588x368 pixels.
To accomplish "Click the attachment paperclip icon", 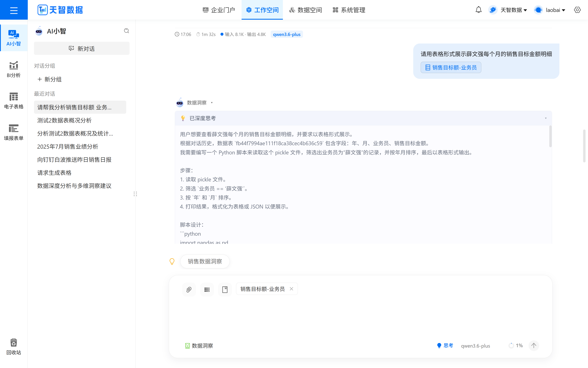I will click(189, 290).
